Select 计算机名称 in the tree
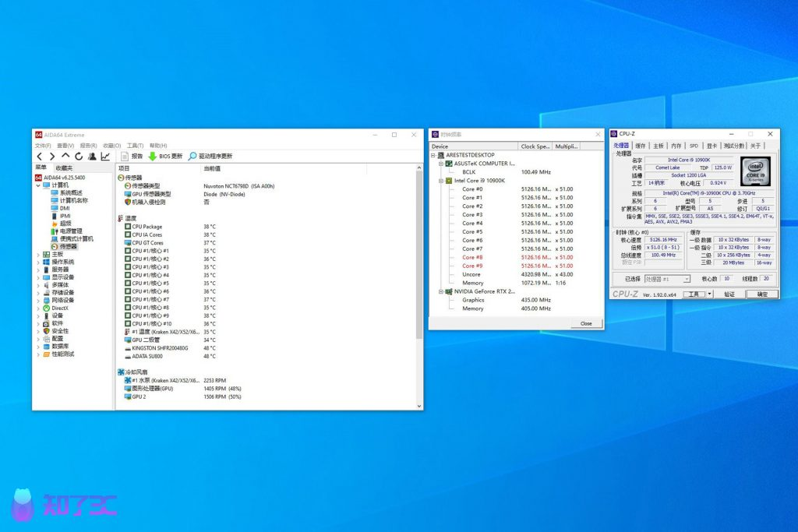 69,200
